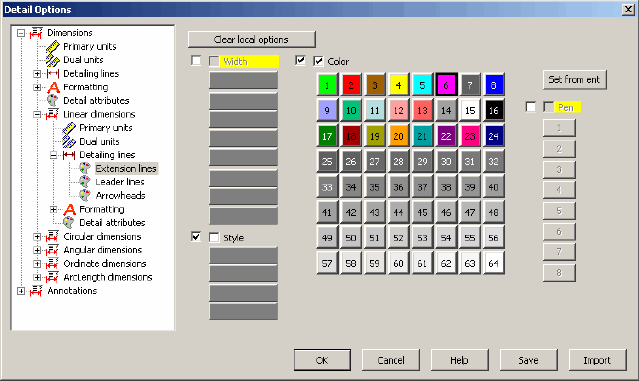
Task: Click the Save button
Action: point(528,360)
